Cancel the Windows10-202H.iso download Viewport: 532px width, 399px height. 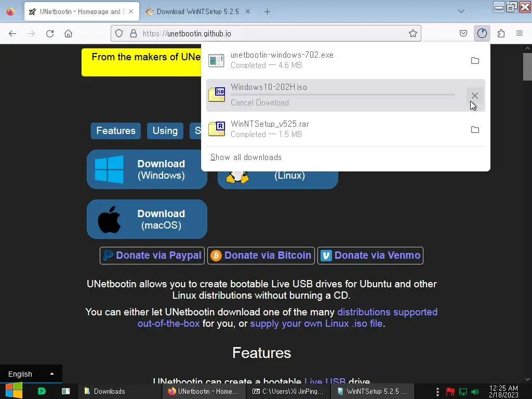pyautogui.click(x=475, y=96)
